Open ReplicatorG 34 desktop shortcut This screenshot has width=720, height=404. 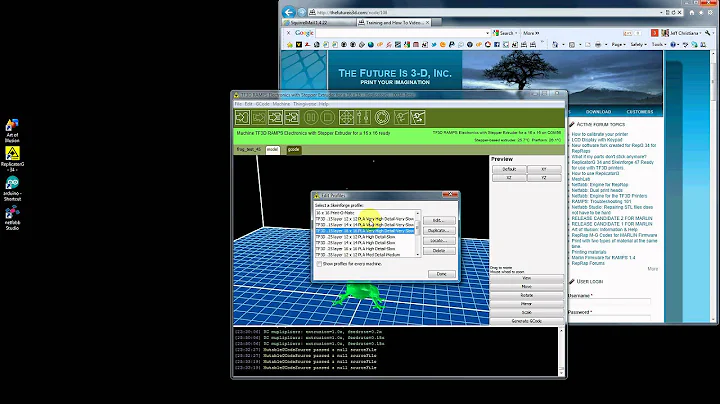(12, 159)
